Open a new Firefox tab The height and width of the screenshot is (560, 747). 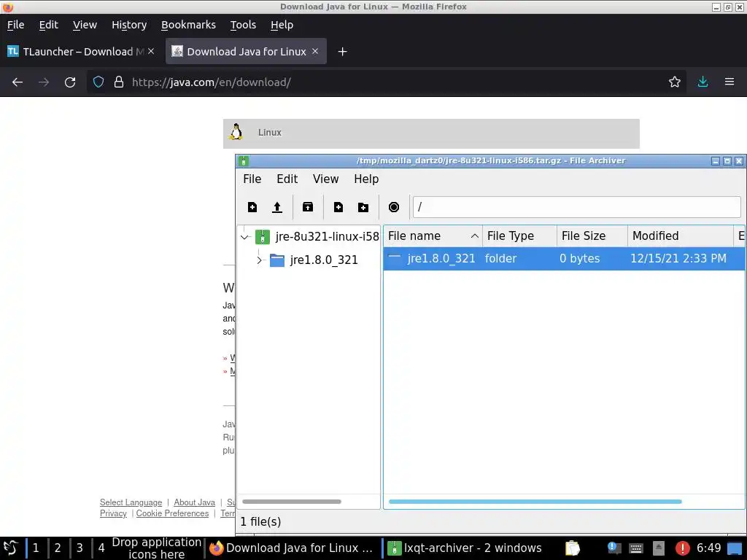point(342,52)
